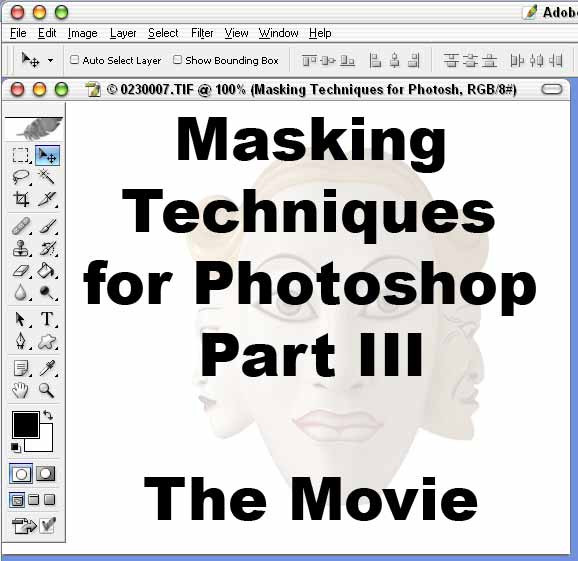Pick the Clone Stamp tool

click(x=21, y=248)
